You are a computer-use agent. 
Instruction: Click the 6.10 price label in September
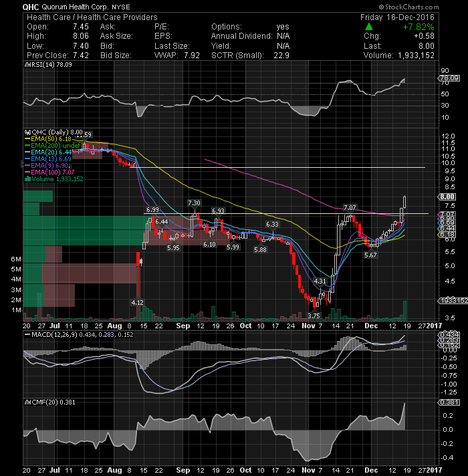coord(209,245)
